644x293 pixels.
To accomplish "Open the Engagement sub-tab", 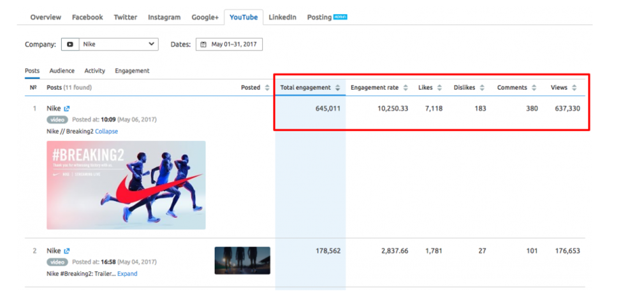I will pyautogui.click(x=132, y=71).
